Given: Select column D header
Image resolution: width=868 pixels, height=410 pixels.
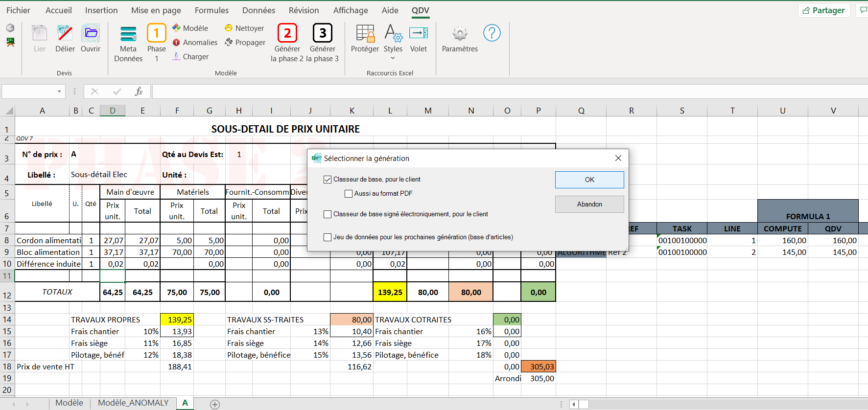Looking at the screenshot, I should pyautogui.click(x=113, y=111).
